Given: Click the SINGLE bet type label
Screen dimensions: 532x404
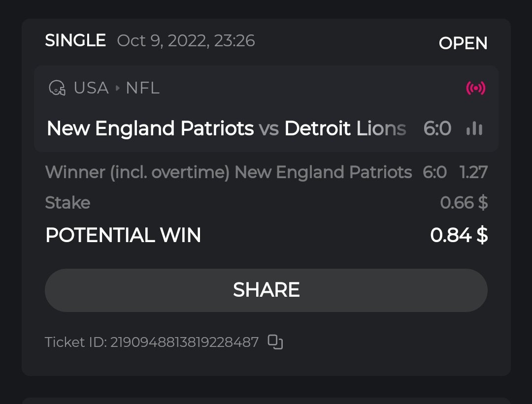Looking at the screenshot, I should pyautogui.click(x=75, y=40).
